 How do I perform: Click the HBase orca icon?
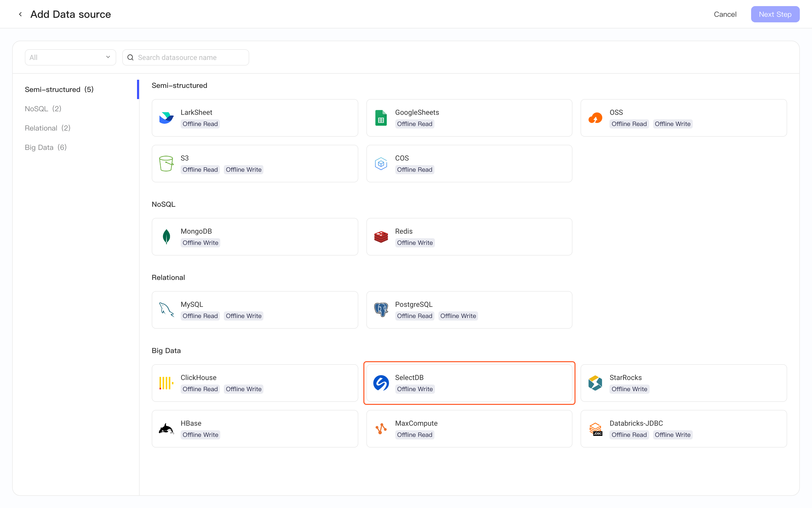tap(166, 429)
